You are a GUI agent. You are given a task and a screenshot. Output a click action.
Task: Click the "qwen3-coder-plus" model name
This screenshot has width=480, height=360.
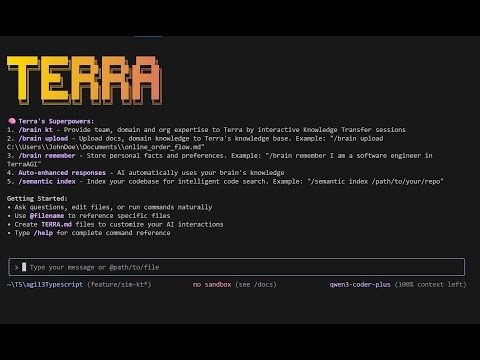[360, 284]
